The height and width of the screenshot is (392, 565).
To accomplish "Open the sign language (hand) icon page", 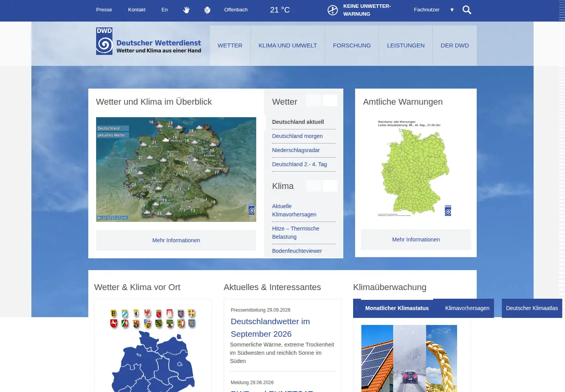I will click(x=186, y=10).
